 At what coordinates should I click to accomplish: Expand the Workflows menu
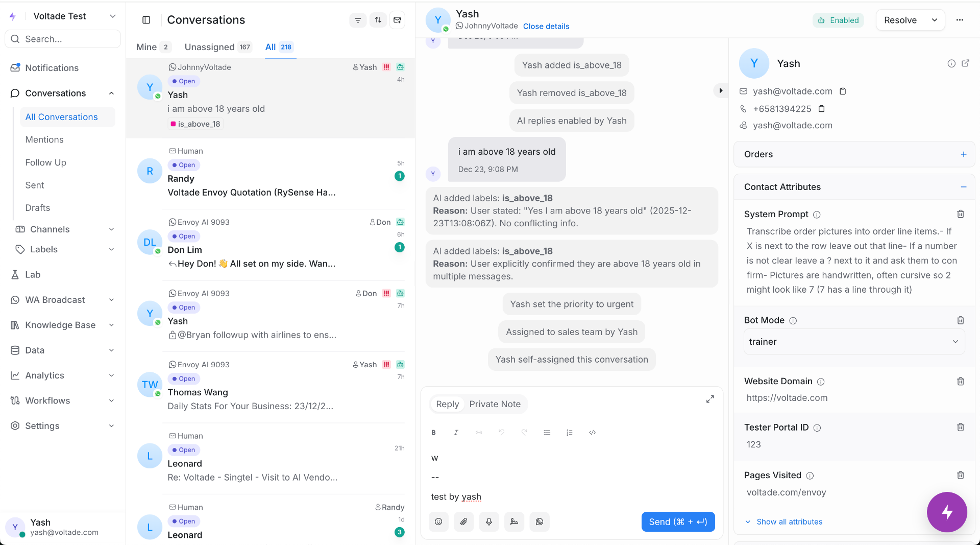tap(111, 400)
